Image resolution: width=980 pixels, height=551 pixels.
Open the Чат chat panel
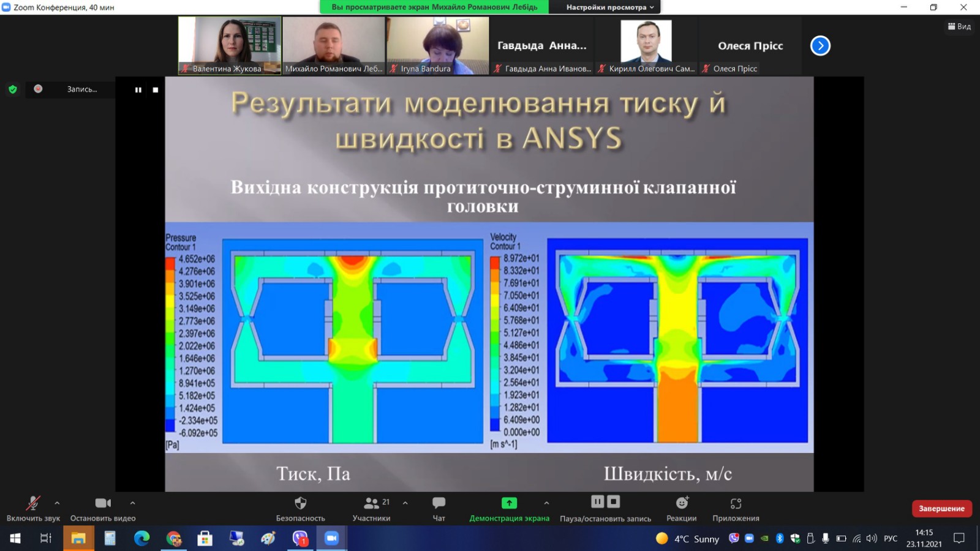pyautogui.click(x=439, y=503)
